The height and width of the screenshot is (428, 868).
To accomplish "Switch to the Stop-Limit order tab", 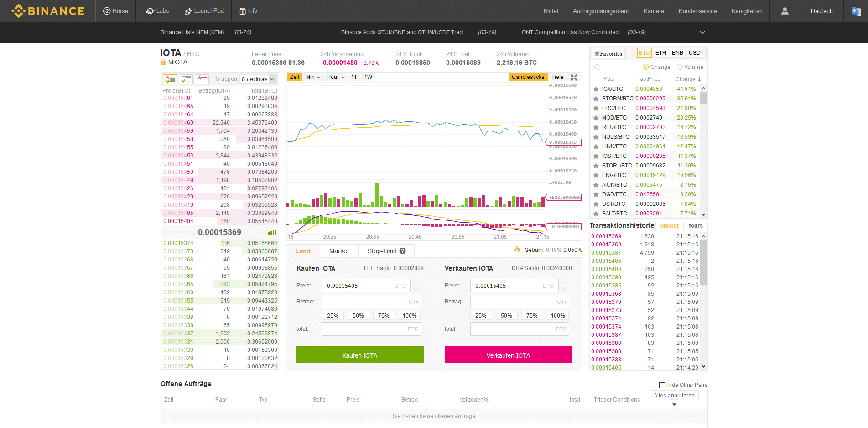I will click(x=383, y=251).
